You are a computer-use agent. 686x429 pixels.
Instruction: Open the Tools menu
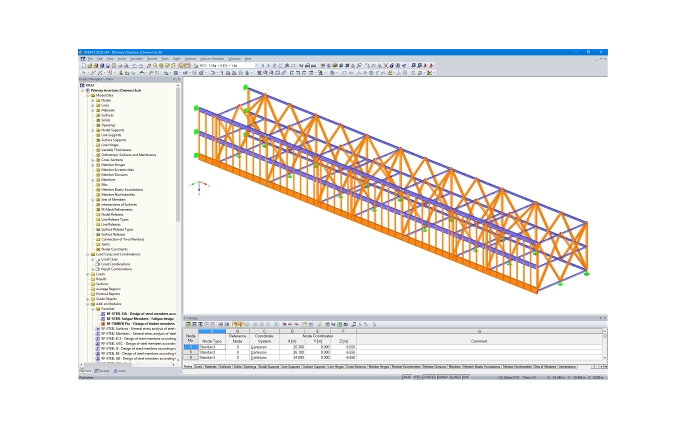click(165, 59)
